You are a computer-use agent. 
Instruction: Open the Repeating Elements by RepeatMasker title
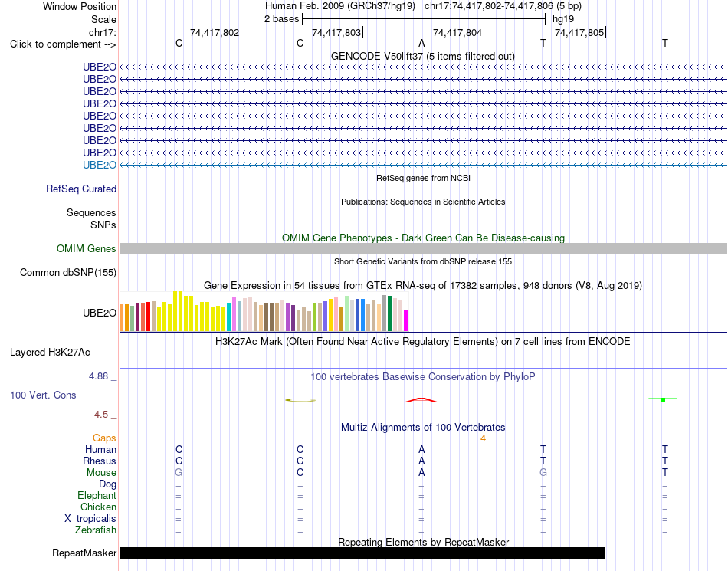423,542
